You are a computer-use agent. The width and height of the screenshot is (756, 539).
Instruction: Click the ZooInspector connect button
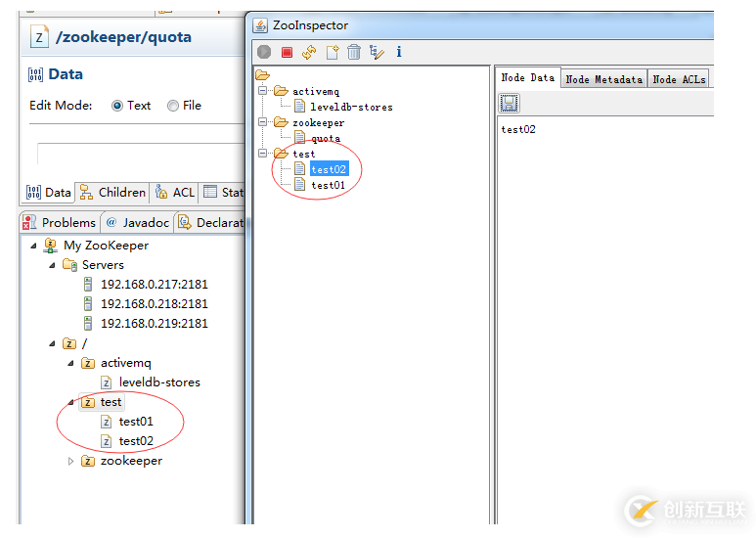pos(264,52)
